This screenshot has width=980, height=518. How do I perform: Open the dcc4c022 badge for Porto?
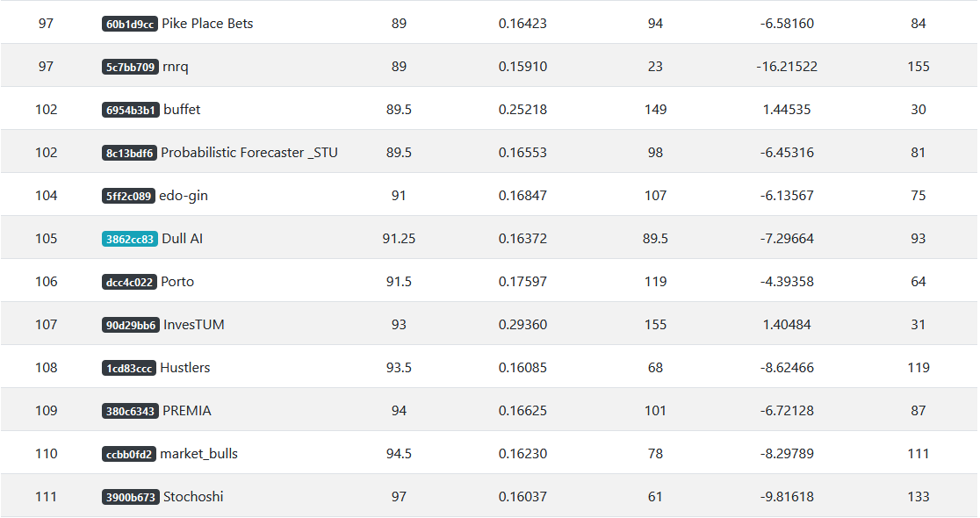129,283
